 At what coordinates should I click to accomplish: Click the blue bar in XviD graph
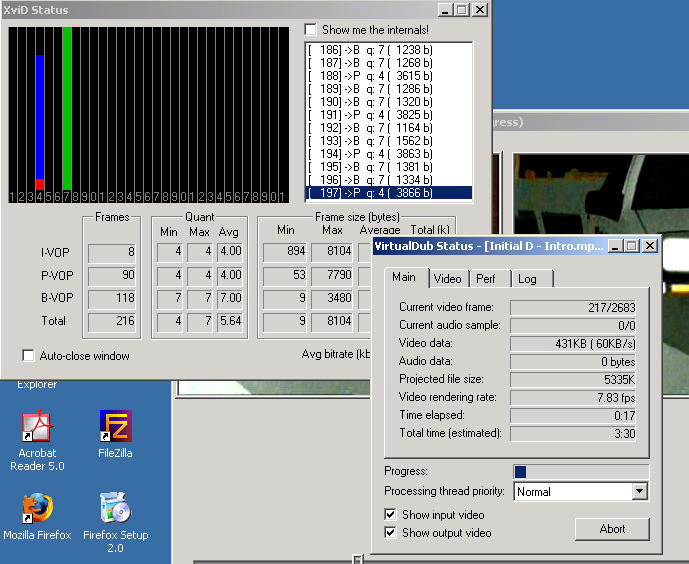point(40,116)
